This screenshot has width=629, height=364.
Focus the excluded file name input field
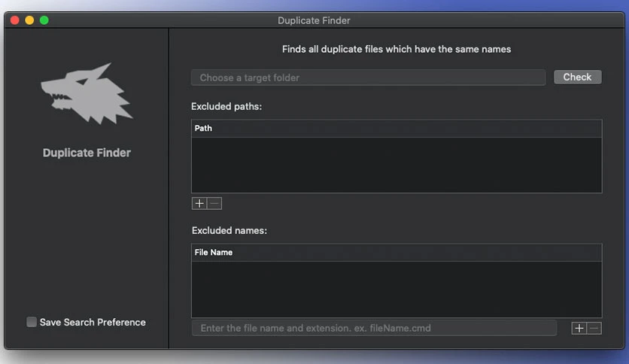point(374,328)
